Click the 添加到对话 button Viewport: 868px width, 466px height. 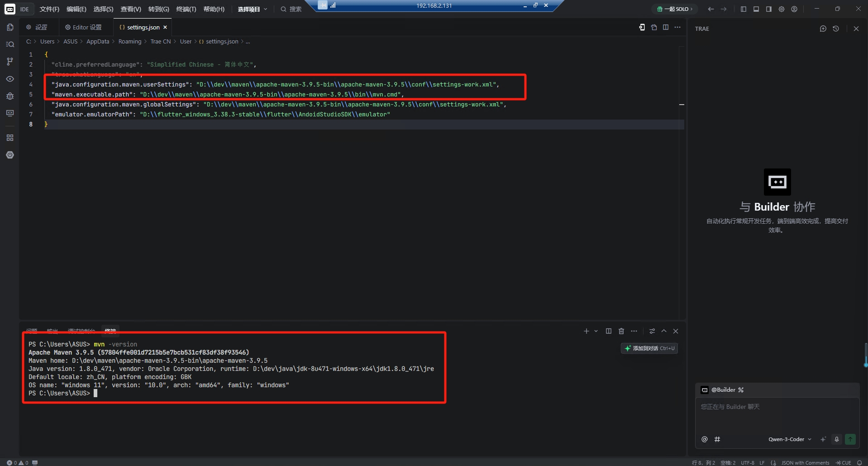(x=649, y=348)
